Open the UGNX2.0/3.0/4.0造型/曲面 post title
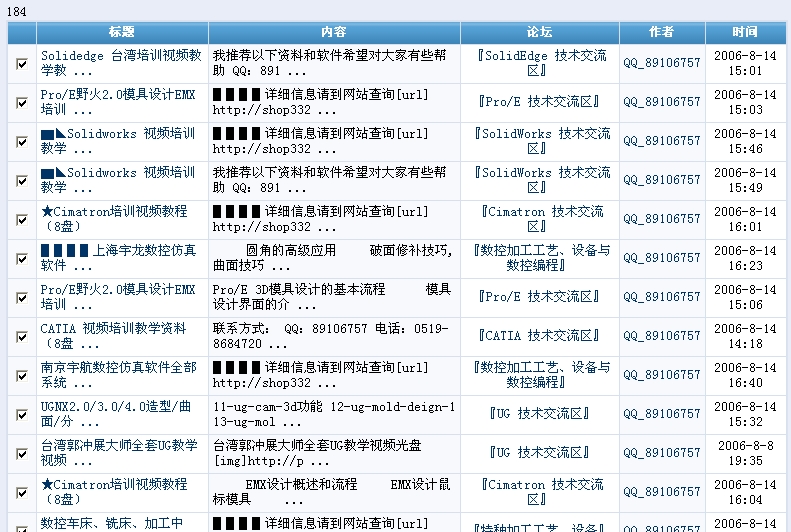Image resolution: width=791 pixels, height=532 pixels. click(x=116, y=414)
